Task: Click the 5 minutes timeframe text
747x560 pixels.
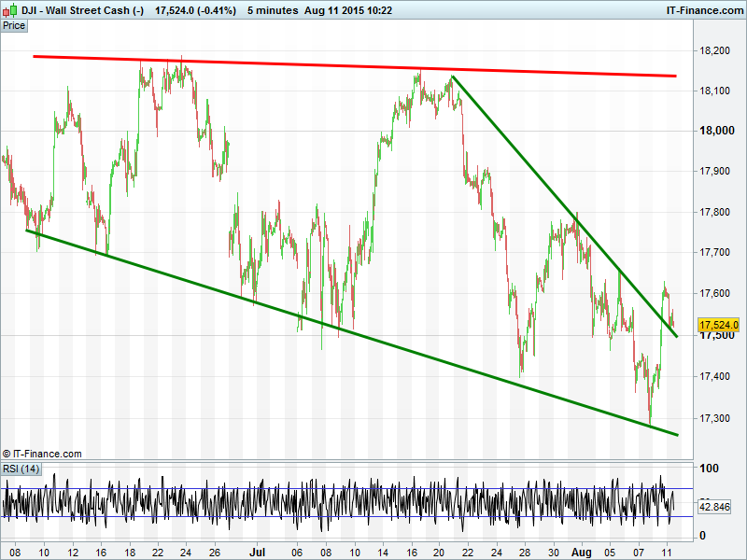Action: coord(273,10)
